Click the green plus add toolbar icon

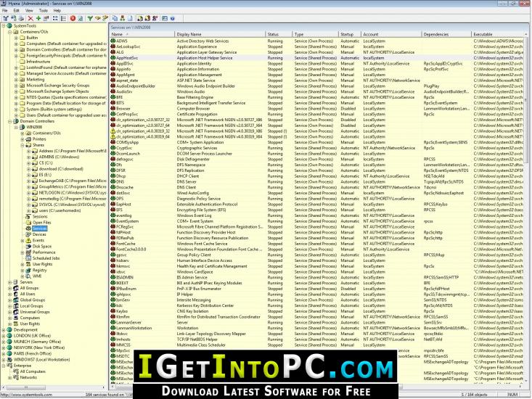point(38,19)
